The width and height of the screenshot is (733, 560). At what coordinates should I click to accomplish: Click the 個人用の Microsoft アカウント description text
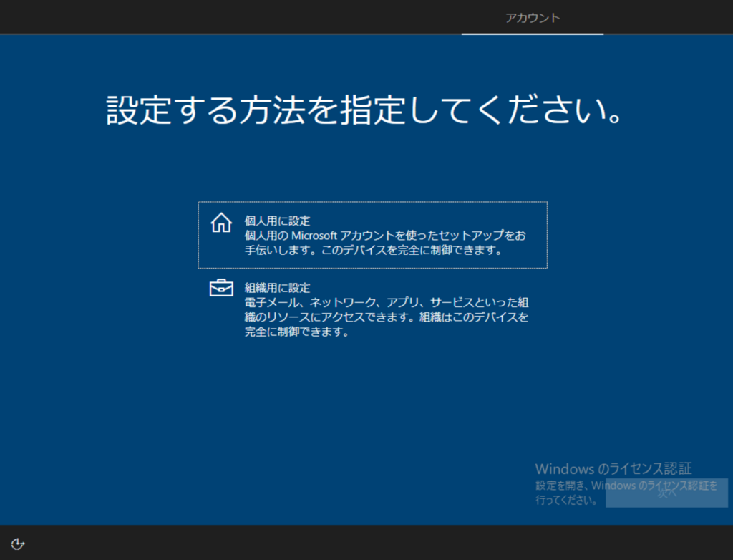tap(385, 243)
